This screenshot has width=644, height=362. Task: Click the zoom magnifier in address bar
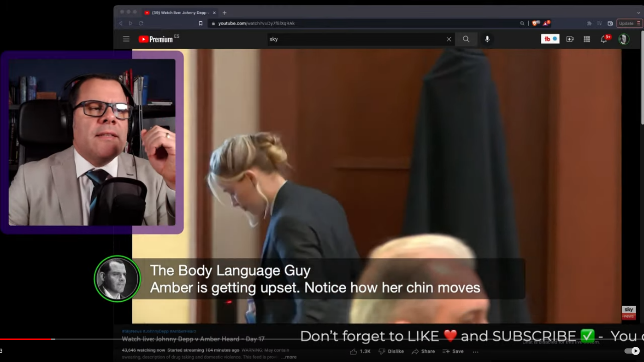tap(522, 23)
